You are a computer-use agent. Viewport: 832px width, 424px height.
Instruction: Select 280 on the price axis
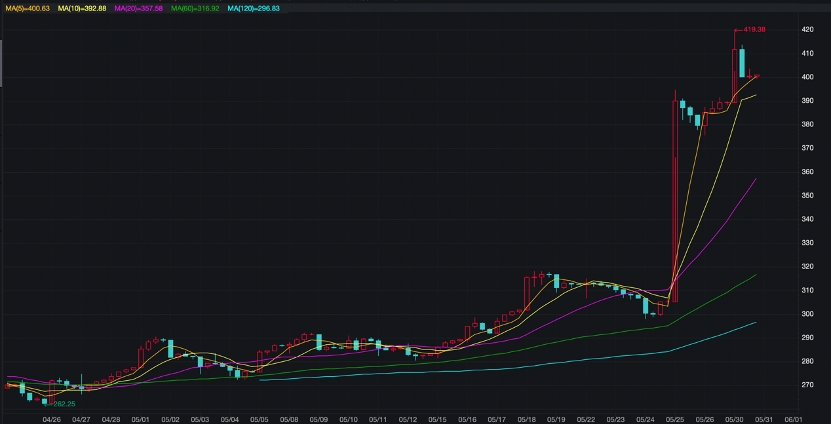coord(808,361)
